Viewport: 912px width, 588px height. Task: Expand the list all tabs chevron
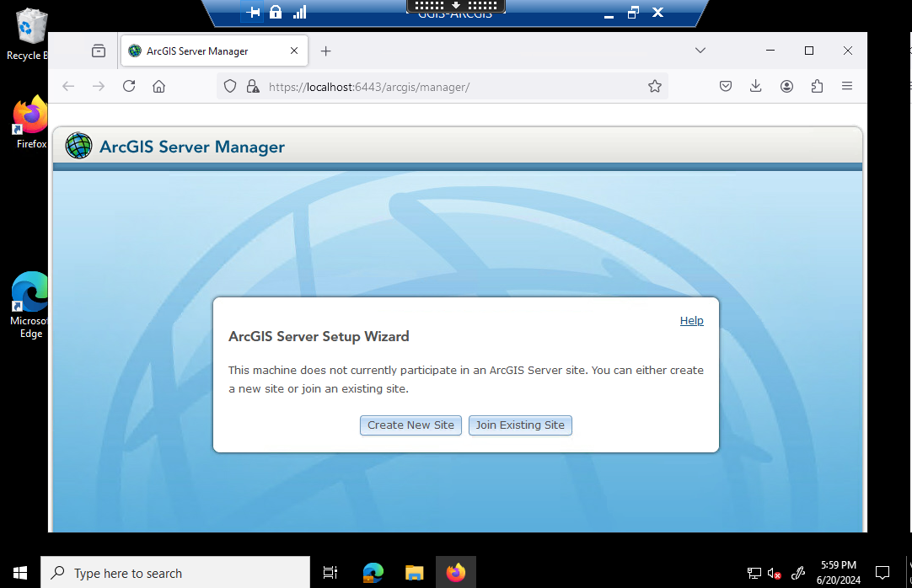pyautogui.click(x=700, y=51)
